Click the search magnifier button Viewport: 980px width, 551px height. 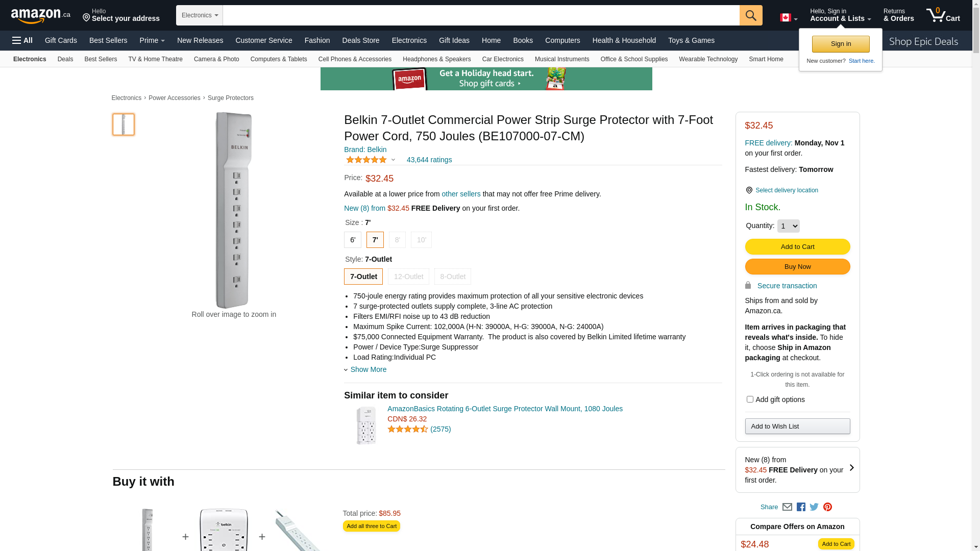(751, 15)
